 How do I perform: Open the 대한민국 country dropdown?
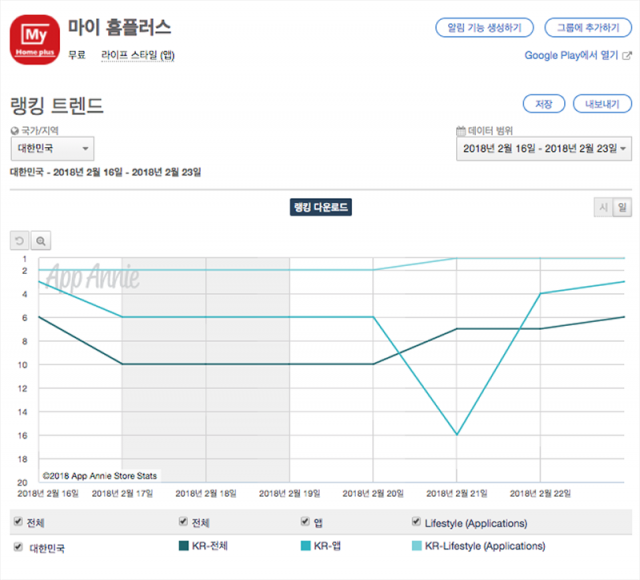pyautogui.click(x=52, y=149)
